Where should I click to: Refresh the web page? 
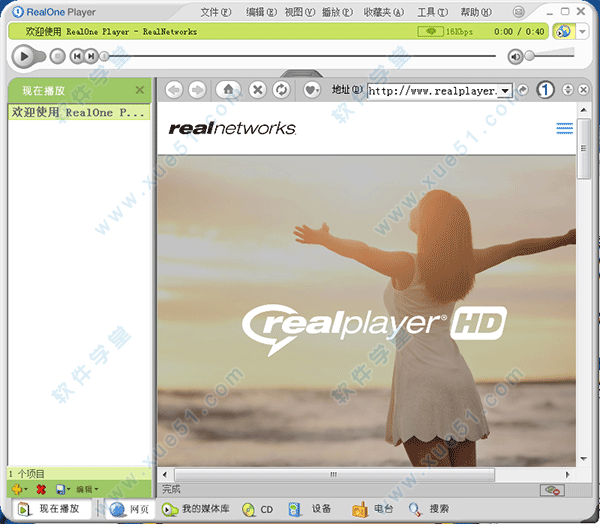click(x=282, y=90)
